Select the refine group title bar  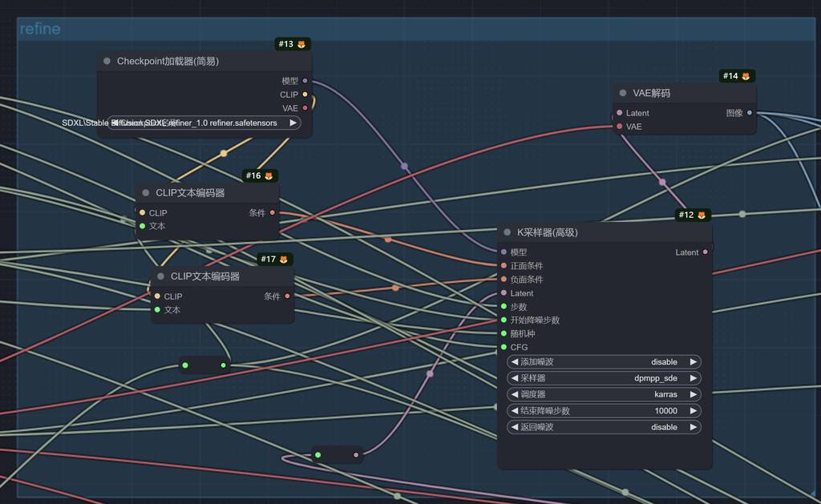[401, 29]
